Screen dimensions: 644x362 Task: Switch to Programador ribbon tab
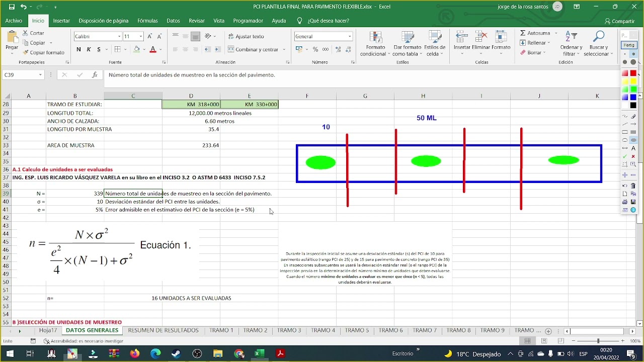tap(248, 21)
